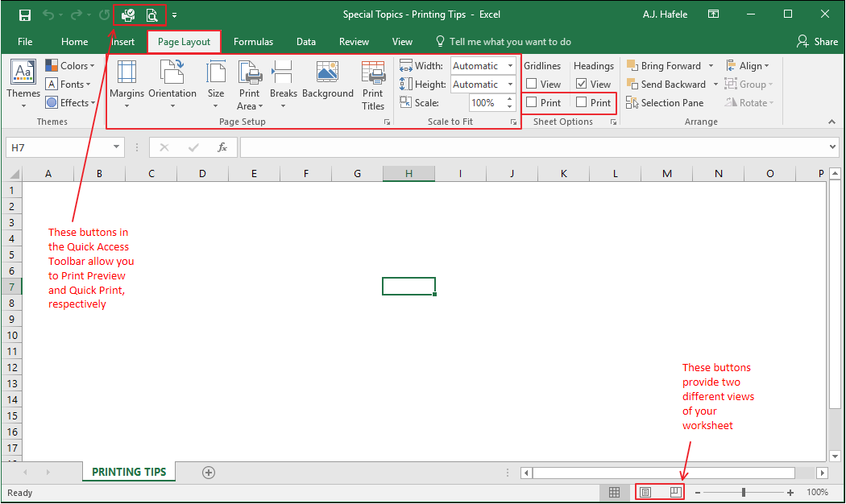Select column H header

[408, 174]
